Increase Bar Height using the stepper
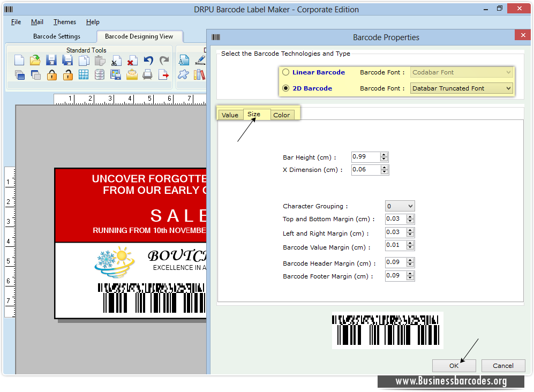Image resolution: width=534 pixels, height=392 pixels. click(x=385, y=154)
